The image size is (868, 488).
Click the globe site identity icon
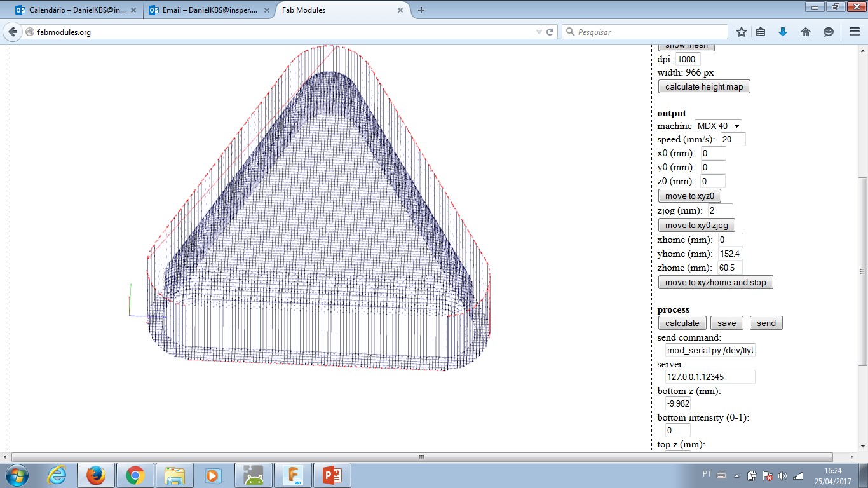point(29,32)
